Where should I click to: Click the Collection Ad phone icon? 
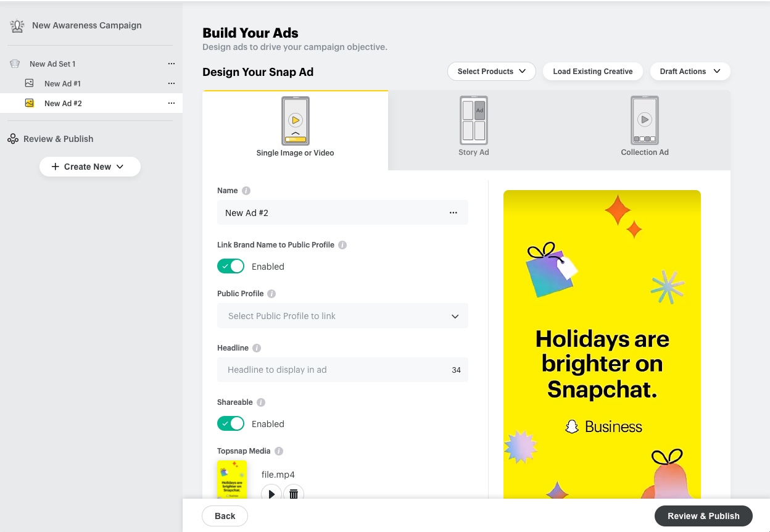(x=645, y=120)
